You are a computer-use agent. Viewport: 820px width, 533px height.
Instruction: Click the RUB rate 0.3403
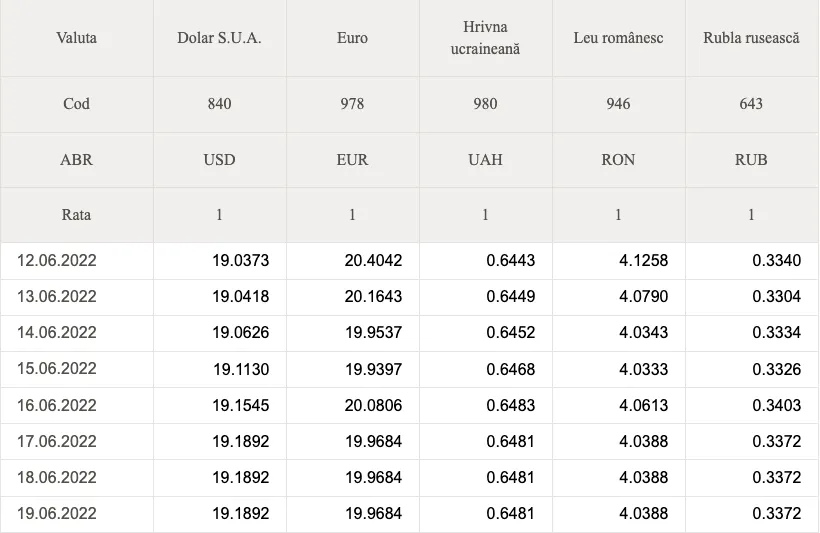[x=777, y=405]
